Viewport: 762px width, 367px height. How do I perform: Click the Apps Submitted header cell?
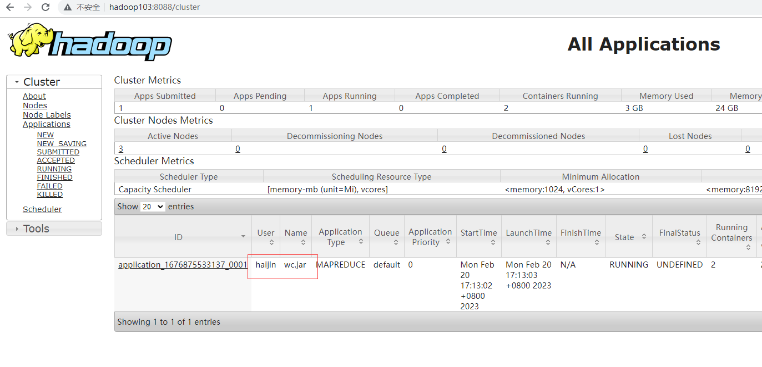click(165, 96)
